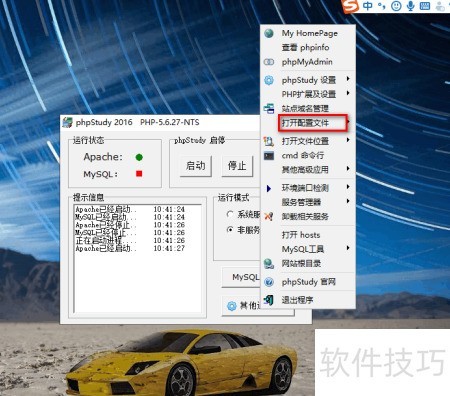
Task: Click the 卸载相关服务 uninstall icon
Action: pyautogui.click(x=269, y=216)
